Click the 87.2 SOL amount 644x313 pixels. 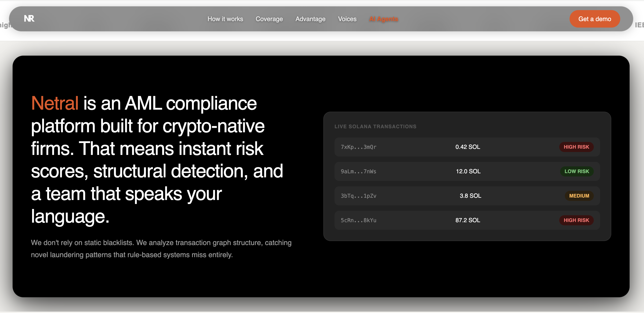coord(468,220)
